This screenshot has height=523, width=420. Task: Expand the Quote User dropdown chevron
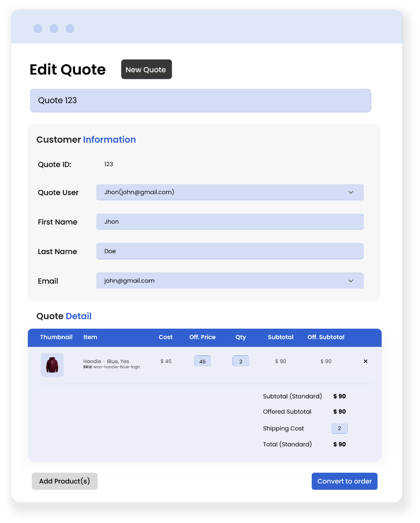click(x=350, y=192)
